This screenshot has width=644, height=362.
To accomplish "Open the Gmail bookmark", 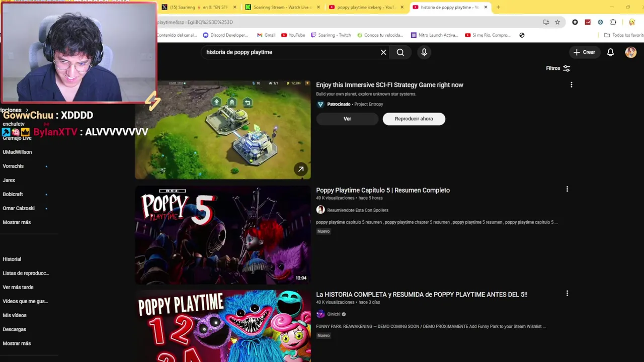I will tap(266, 35).
